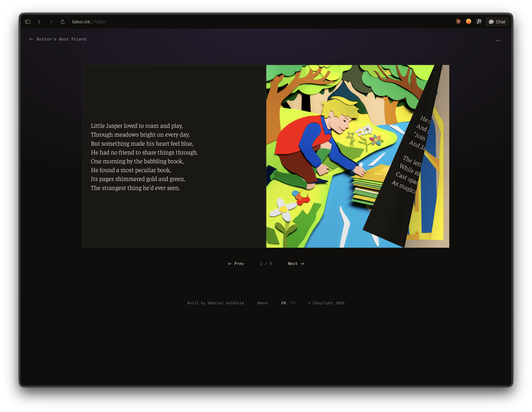Open the About link in footer
This screenshot has width=532, height=412.
pos(263,303)
